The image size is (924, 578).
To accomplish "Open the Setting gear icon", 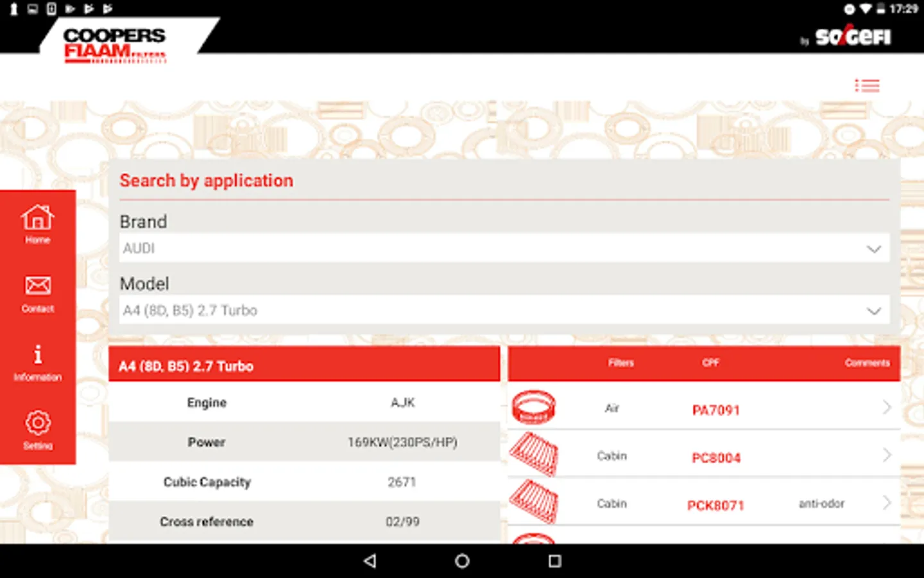I will (38, 423).
